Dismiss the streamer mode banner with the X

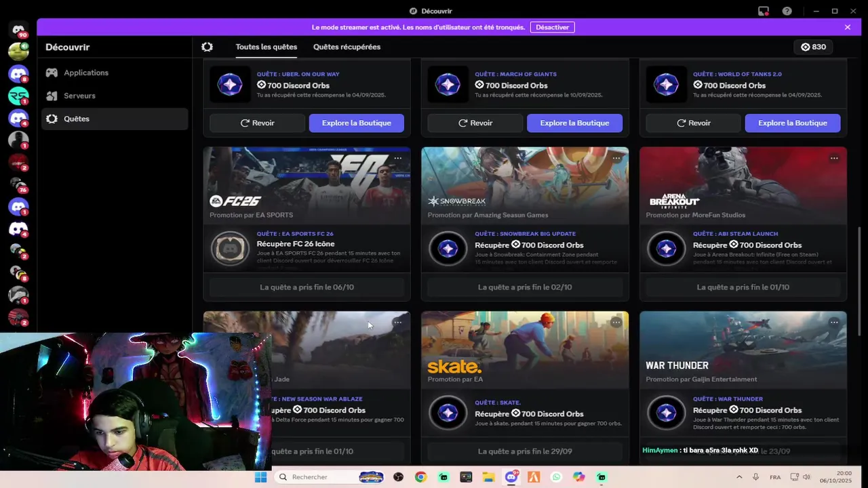pyautogui.click(x=848, y=27)
